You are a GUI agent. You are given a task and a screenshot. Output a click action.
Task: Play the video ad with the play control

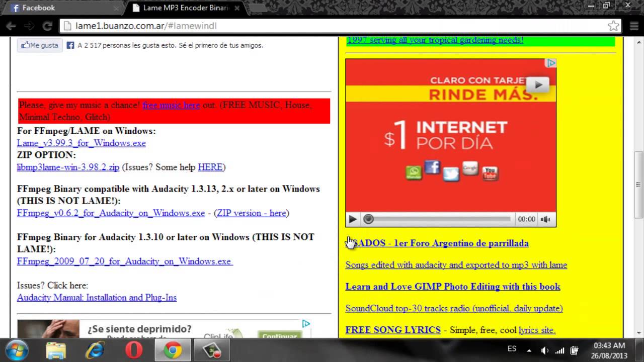click(353, 219)
